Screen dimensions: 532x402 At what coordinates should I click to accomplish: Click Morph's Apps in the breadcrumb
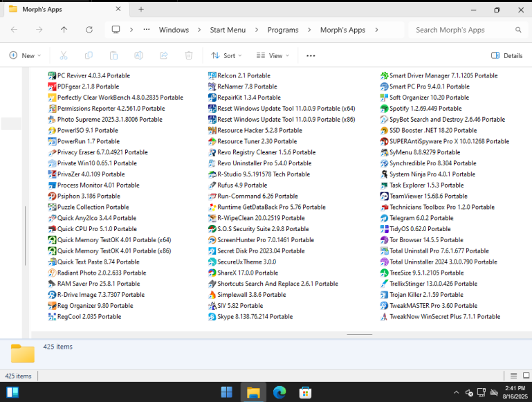tap(342, 30)
